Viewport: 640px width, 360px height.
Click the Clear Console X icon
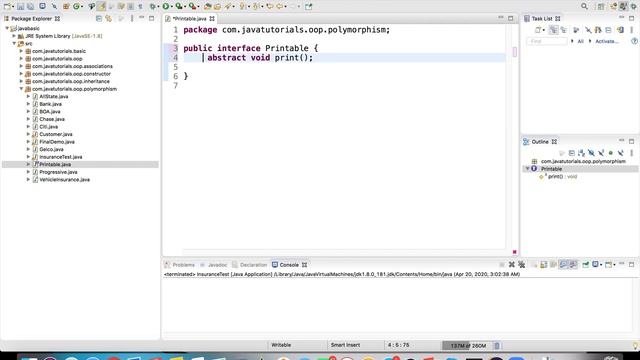pyautogui.click(x=511, y=264)
